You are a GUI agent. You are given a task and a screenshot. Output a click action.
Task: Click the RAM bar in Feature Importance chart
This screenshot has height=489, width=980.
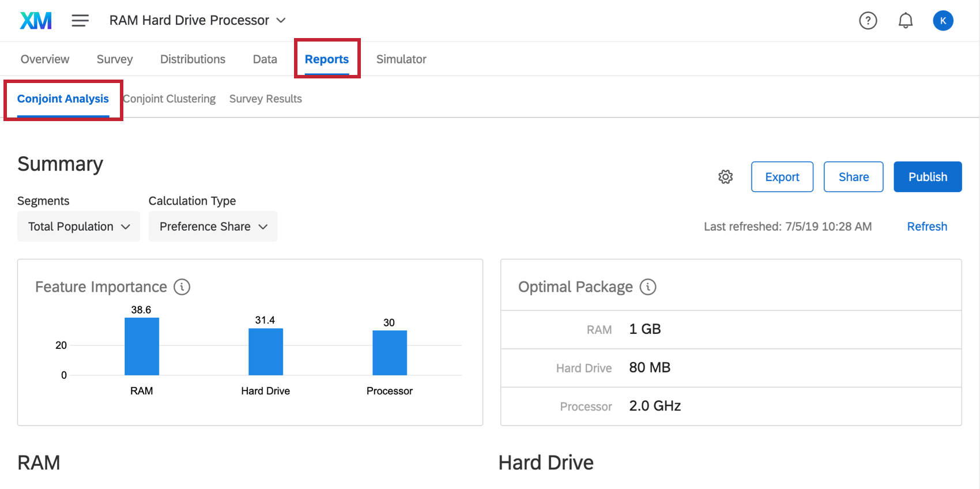pyautogui.click(x=142, y=346)
